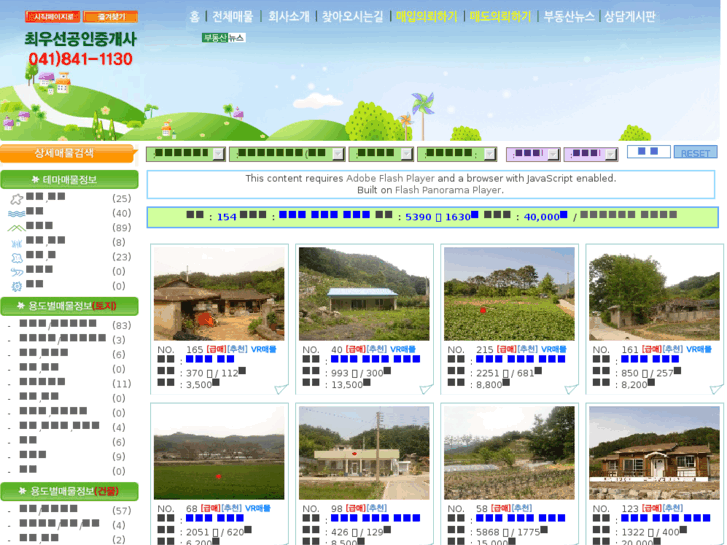Select 매입의뢰하기 in the top menu

pyautogui.click(x=427, y=17)
